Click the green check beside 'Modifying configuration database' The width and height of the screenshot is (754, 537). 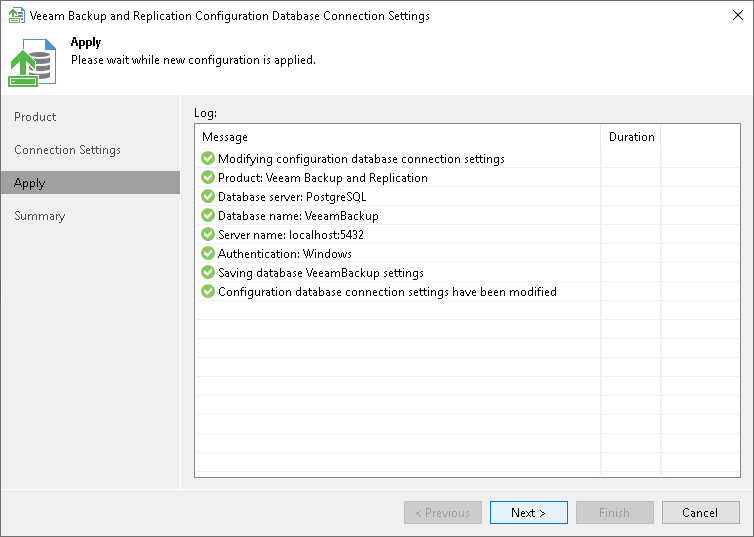[208, 158]
